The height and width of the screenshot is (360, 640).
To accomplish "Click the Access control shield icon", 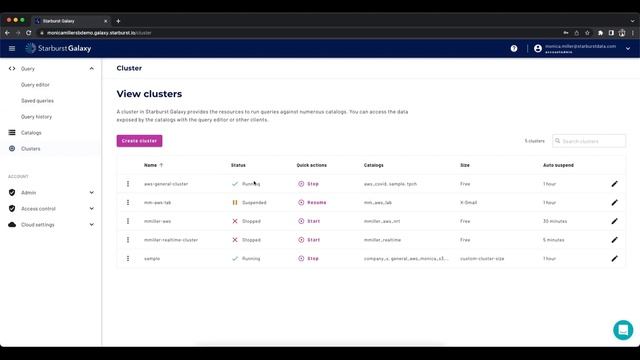I will pyautogui.click(x=12, y=209).
